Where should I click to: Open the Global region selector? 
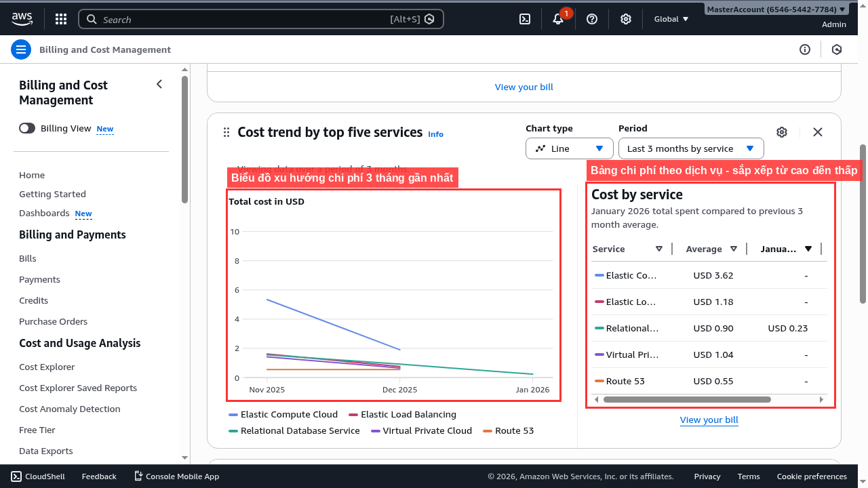point(671,19)
